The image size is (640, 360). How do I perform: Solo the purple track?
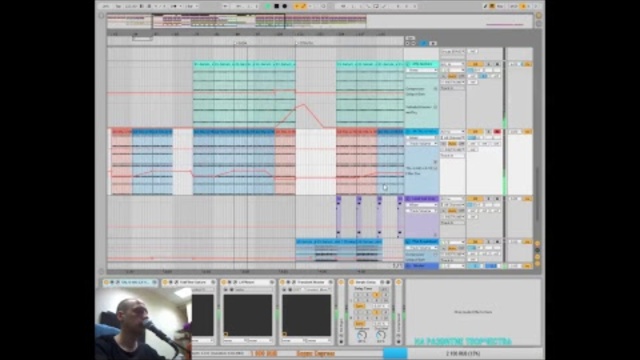489,199
